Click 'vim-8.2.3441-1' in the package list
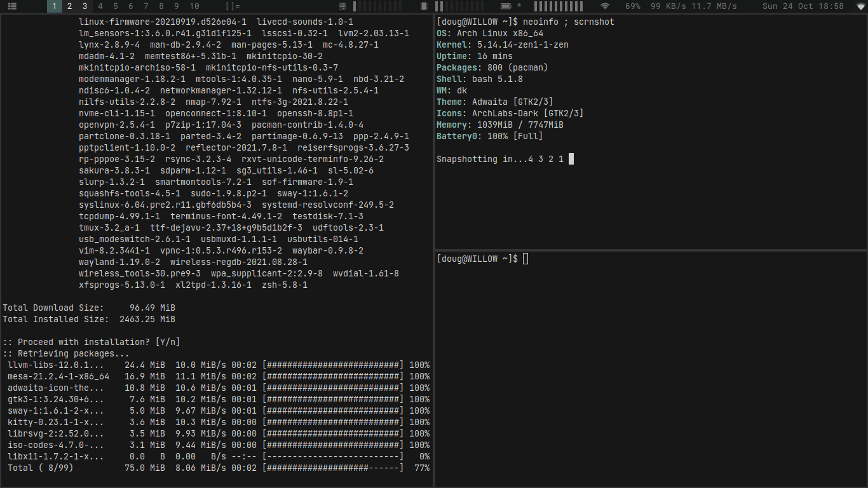The width and height of the screenshot is (868, 488). (114, 251)
